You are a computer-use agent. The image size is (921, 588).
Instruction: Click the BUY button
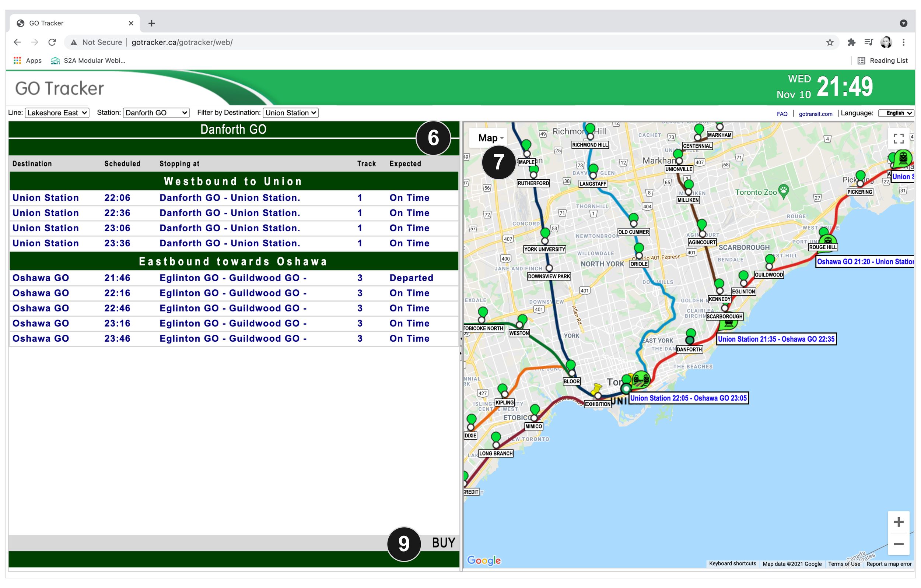coord(443,542)
